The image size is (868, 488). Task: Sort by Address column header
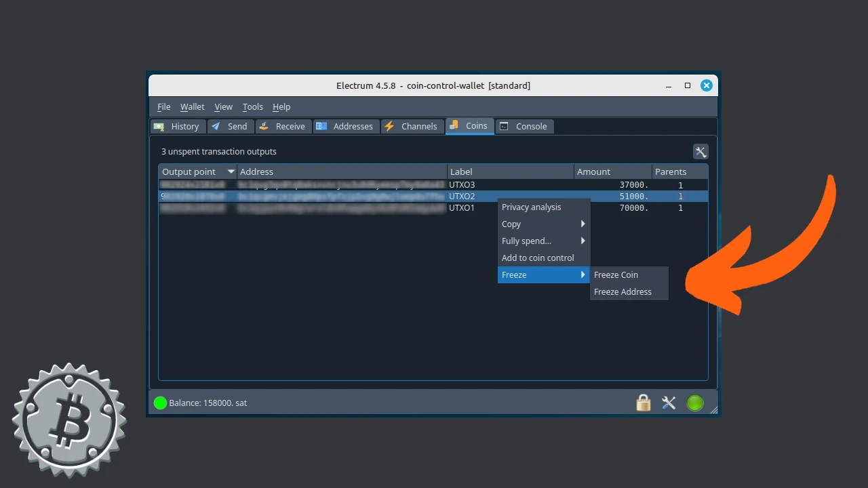point(342,172)
